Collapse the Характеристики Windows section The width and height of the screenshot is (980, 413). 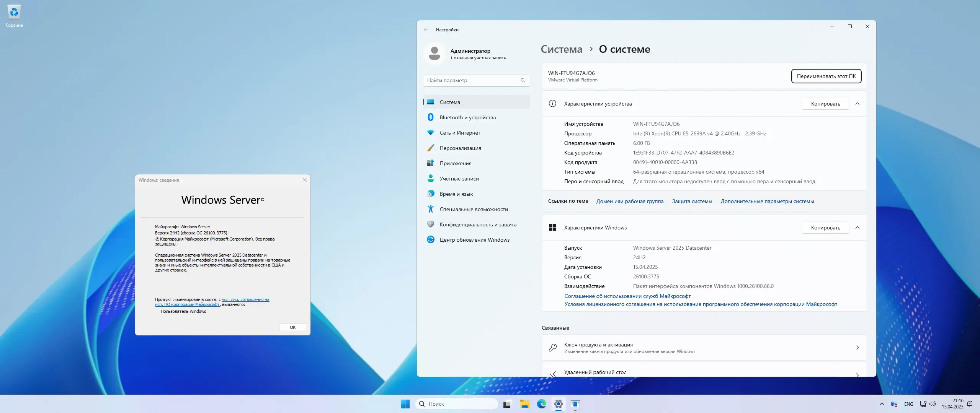click(x=858, y=227)
